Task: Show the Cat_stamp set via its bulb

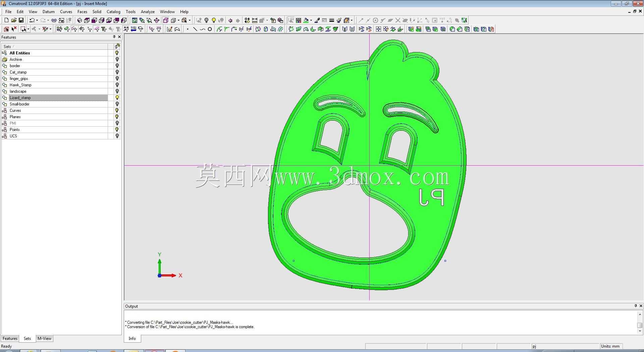Action: (117, 72)
